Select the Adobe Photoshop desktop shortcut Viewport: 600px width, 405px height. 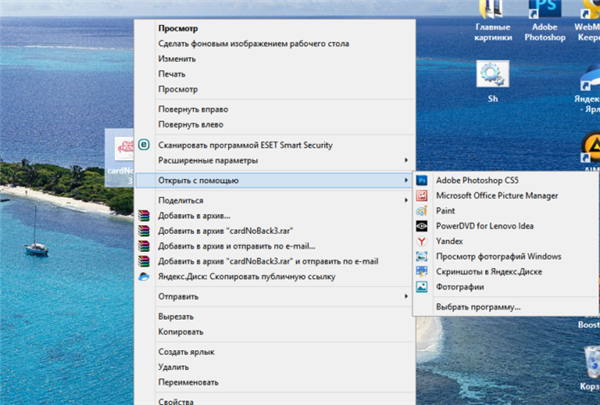[545, 21]
